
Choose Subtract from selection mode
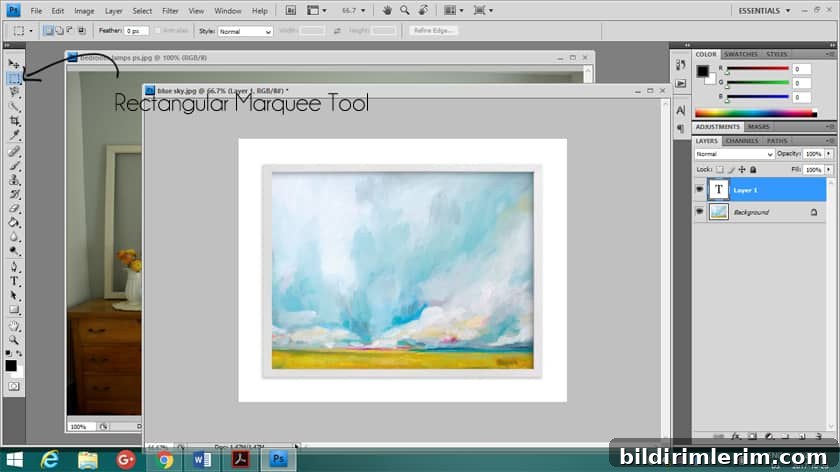tap(70, 31)
